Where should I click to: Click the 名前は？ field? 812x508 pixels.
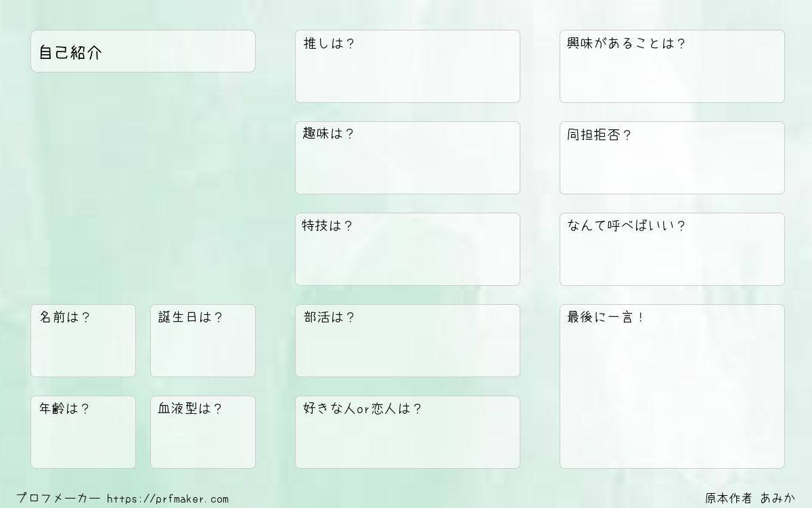tap(83, 341)
